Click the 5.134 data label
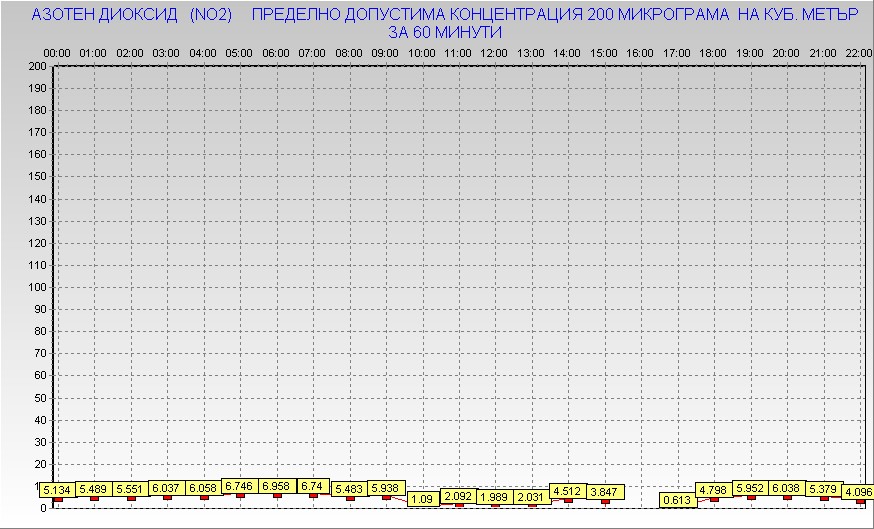The height and width of the screenshot is (529, 874). [x=57, y=489]
